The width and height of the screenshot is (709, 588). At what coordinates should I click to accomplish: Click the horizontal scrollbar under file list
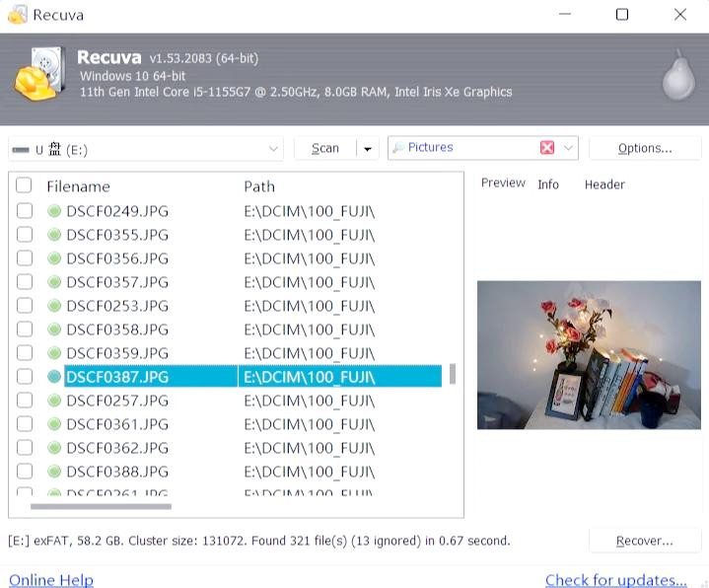[x=101, y=507]
